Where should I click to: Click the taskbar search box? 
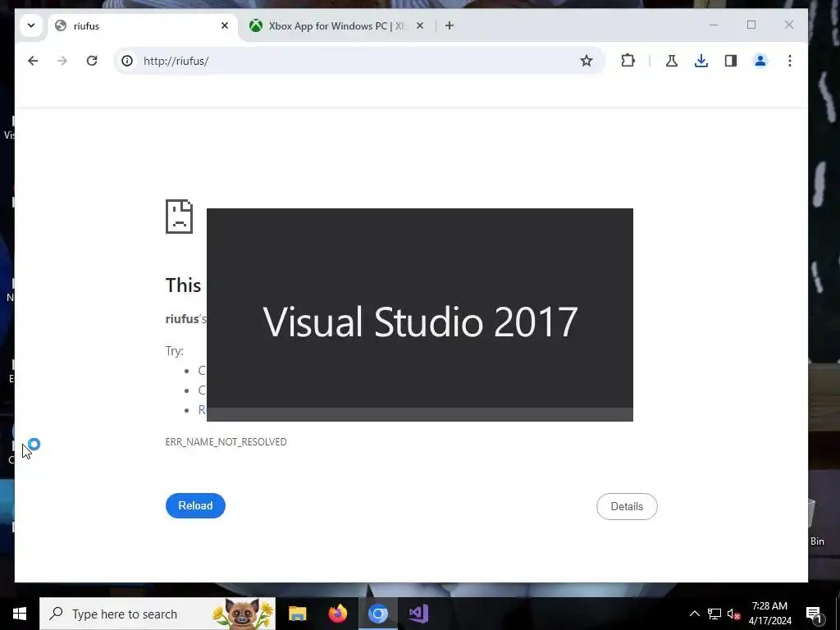click(157, 614)
